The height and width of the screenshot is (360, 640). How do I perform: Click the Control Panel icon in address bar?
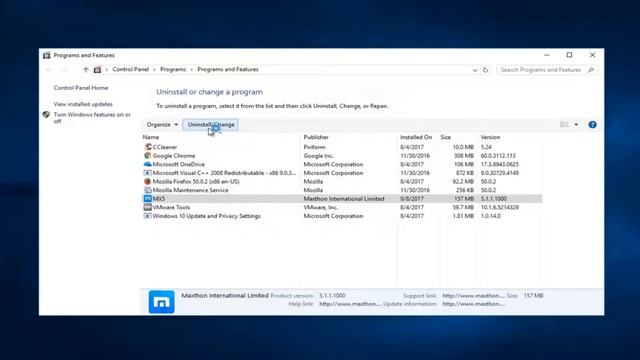97,70
